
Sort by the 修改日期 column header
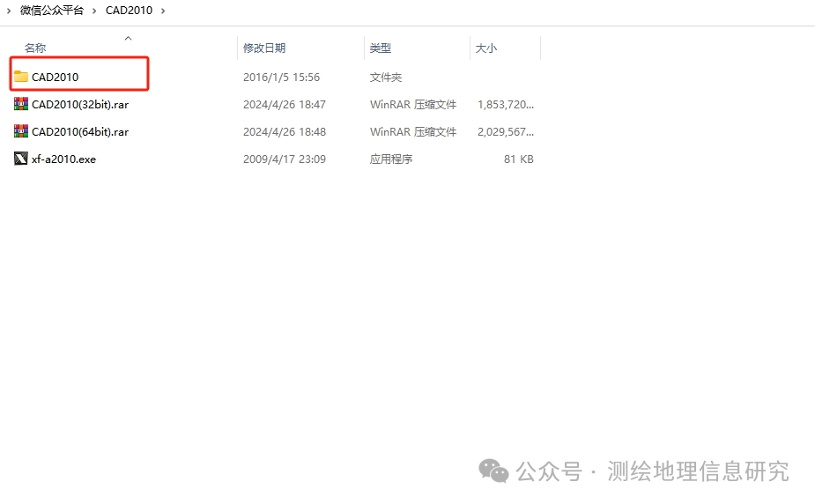coord(264,48)
